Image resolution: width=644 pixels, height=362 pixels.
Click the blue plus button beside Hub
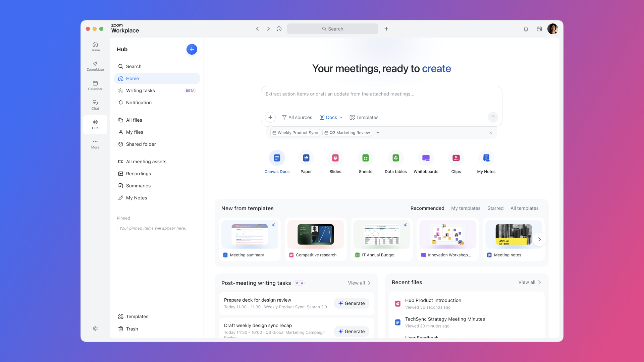(192, 49)
